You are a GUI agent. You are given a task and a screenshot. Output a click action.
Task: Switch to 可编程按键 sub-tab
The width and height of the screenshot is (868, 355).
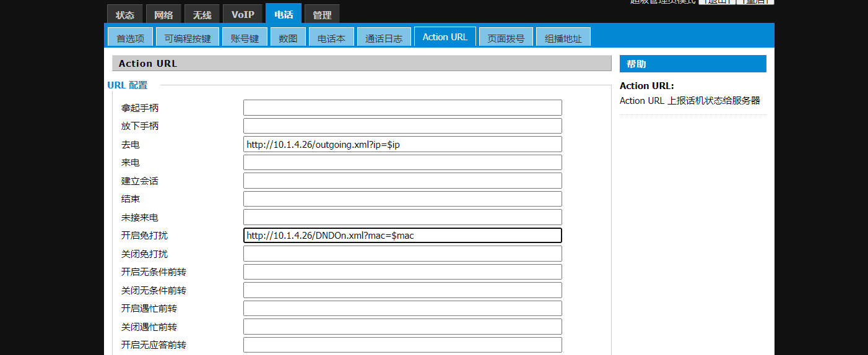click(187, 38)
